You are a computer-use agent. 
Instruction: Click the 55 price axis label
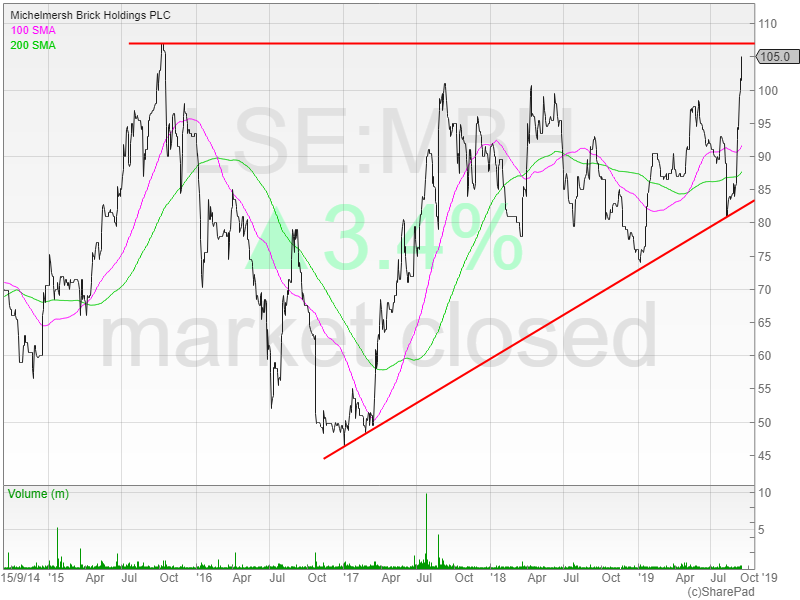tap(764, 389)
